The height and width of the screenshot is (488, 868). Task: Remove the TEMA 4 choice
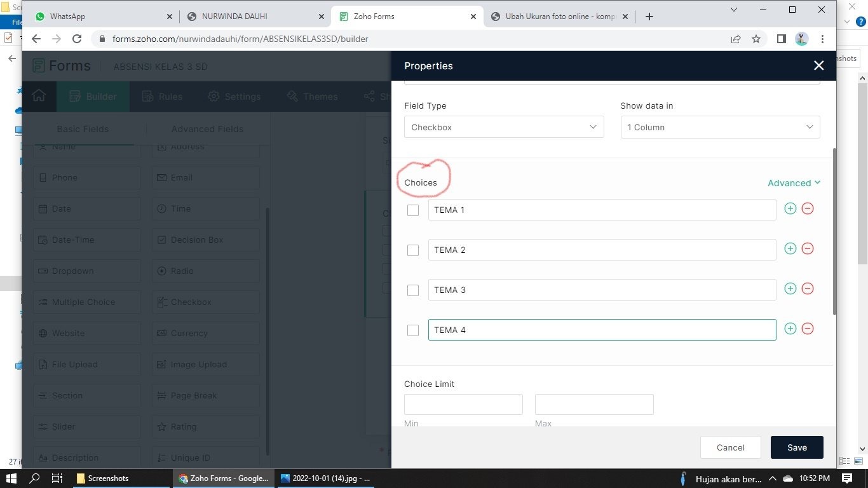pyautogui.click(x=808, y=329)
